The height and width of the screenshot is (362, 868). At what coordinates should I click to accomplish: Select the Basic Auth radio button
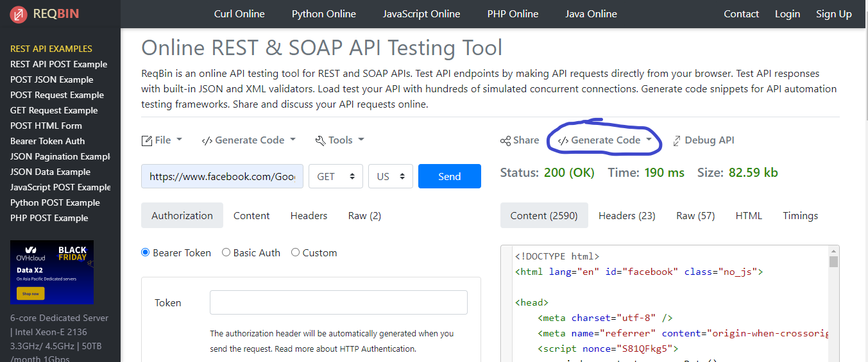coord(226,252)
